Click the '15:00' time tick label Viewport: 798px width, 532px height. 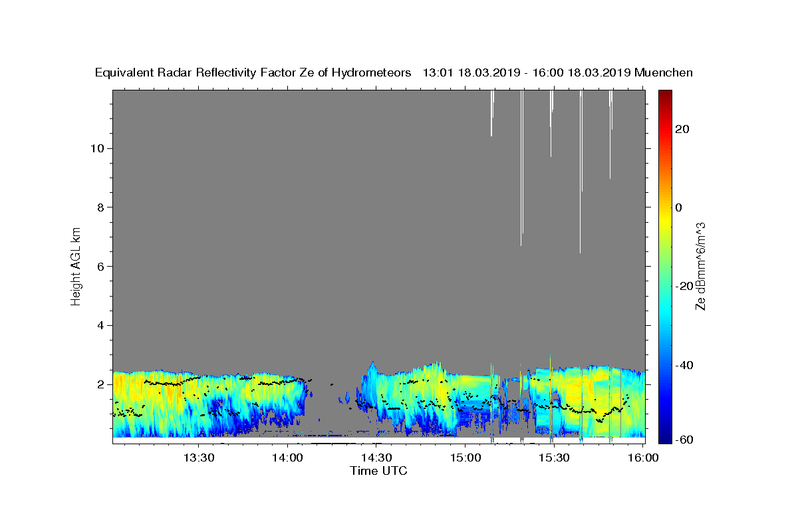coord(465,458)
